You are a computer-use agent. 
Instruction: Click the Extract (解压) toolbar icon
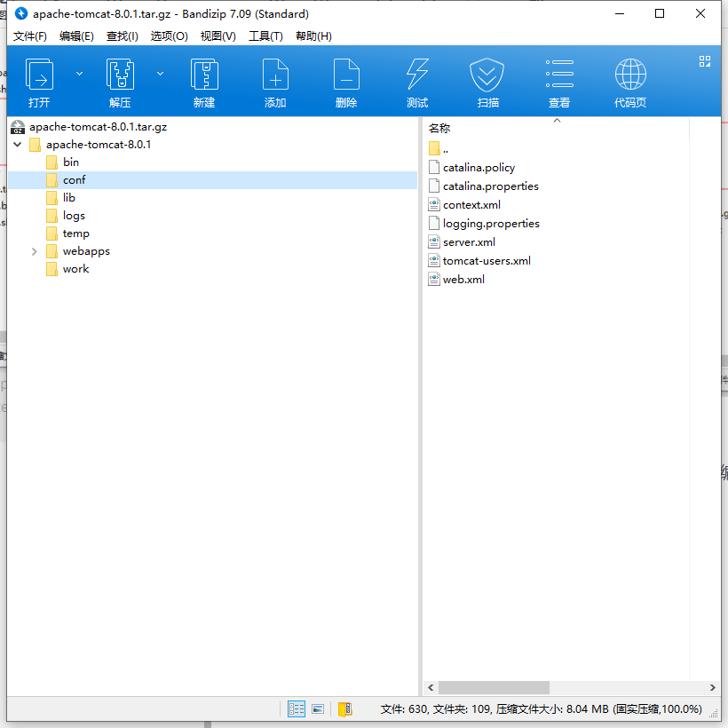click(120, 75)
